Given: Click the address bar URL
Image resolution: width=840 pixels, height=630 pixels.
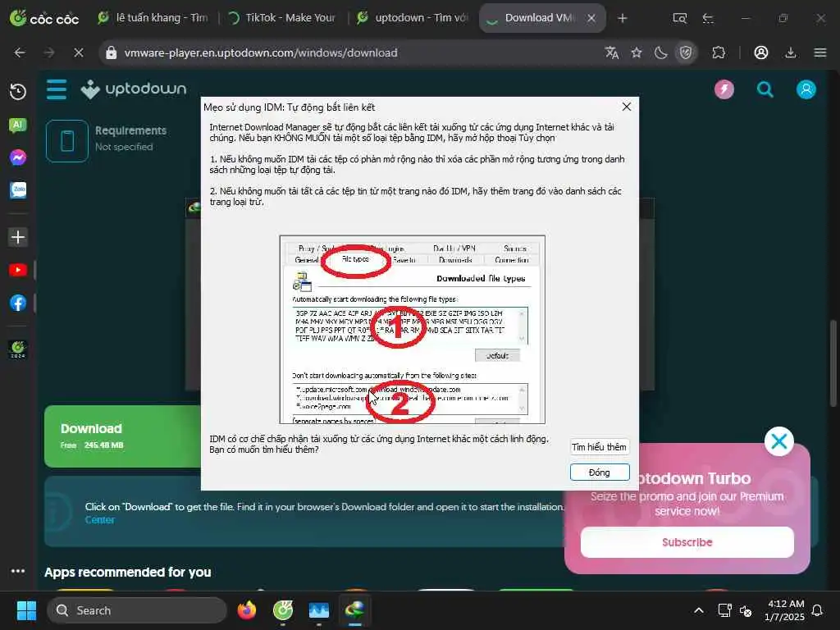Looking at the screenshot, I should point(260,52).
